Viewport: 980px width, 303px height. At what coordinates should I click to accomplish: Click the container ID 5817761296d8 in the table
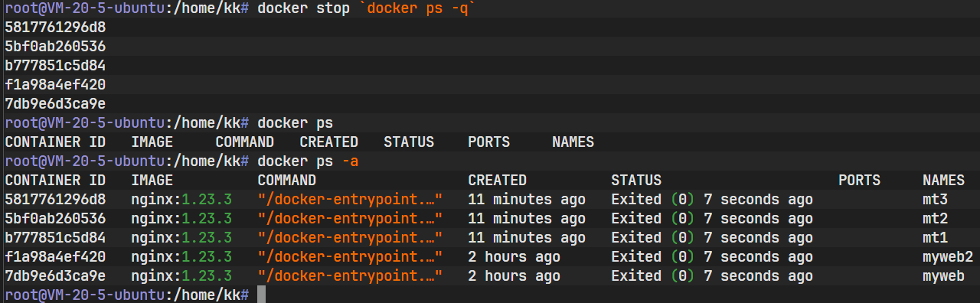click(x=55, y=200)
